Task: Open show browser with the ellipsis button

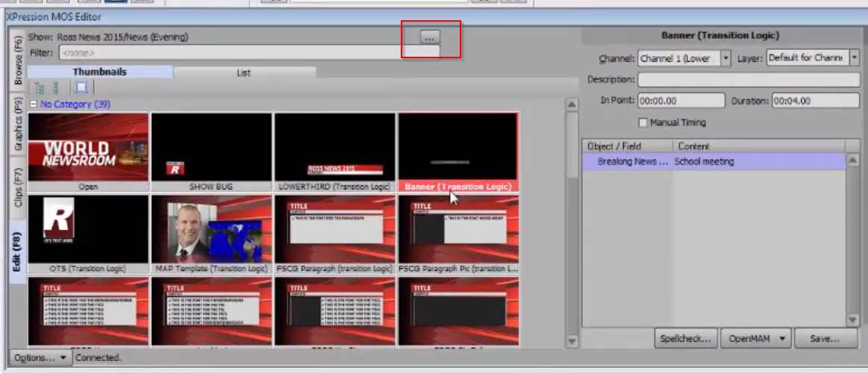Action: [430, 37]
